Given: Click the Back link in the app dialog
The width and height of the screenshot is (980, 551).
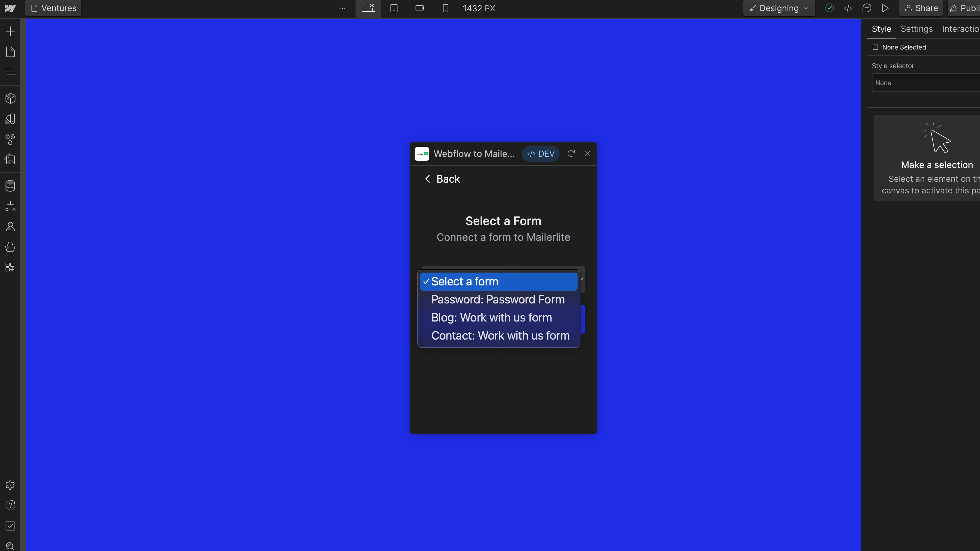Looking at the screenshot, I should point(442,179).
